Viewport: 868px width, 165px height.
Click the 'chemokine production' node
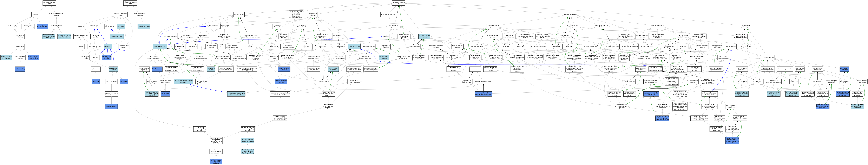coord(785,69)
